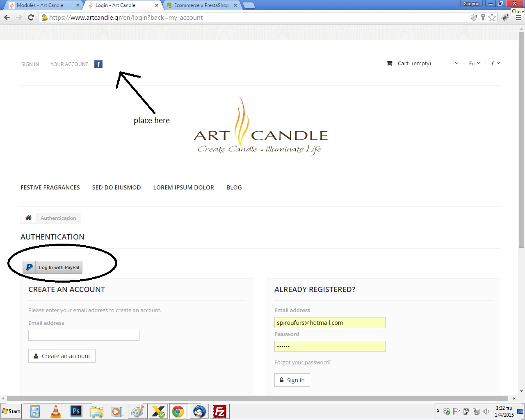The image size is (525, 420).
Task: Open Windows Media Player from the taskbar
Action: click(117, 411)
